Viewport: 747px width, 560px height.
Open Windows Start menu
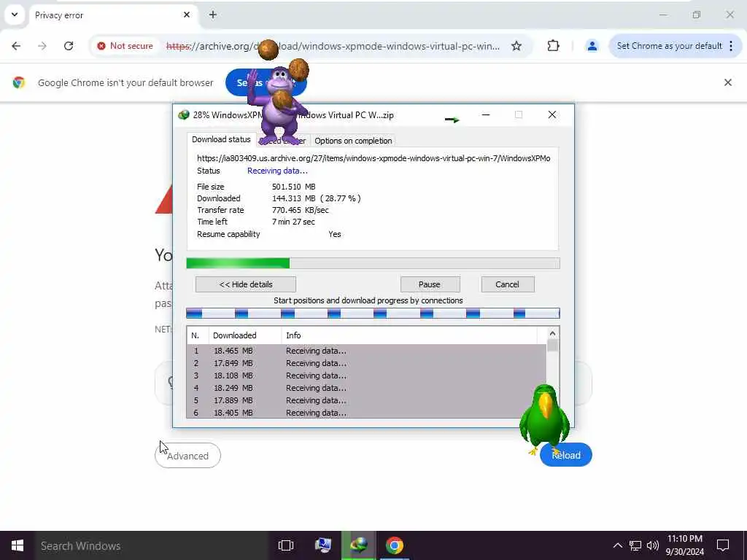pyautogui.click(x=18, y=545)
